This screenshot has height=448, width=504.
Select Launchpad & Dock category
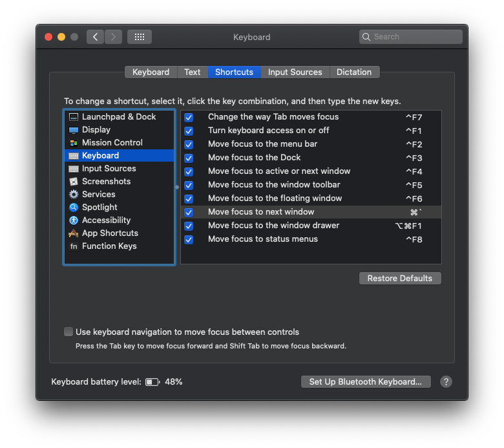coord(120,117)
